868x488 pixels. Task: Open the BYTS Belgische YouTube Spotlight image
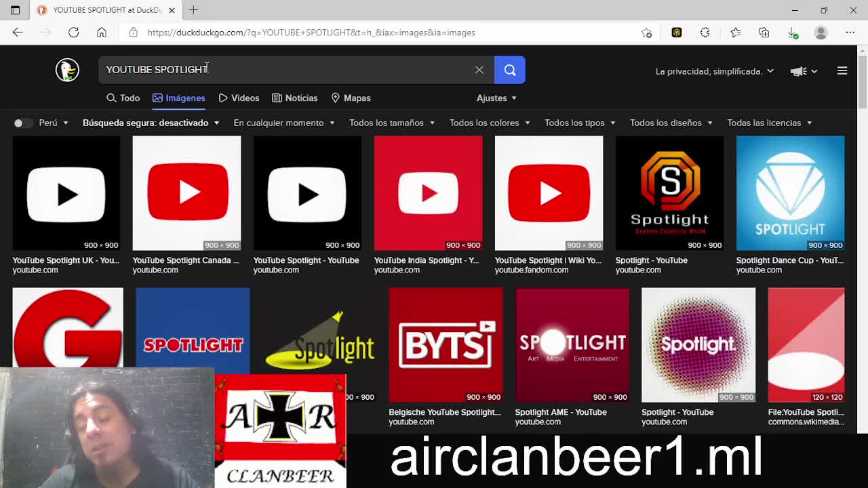tap(446, 345)
